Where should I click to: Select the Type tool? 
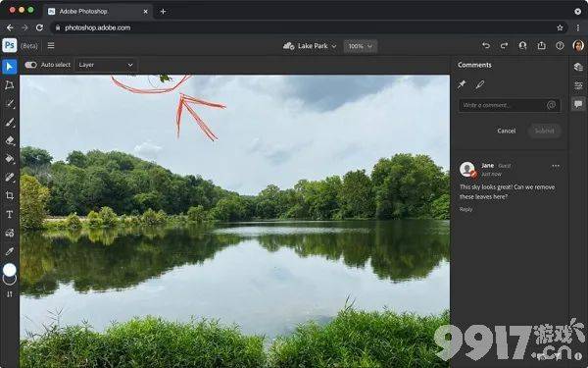point(10,214)
